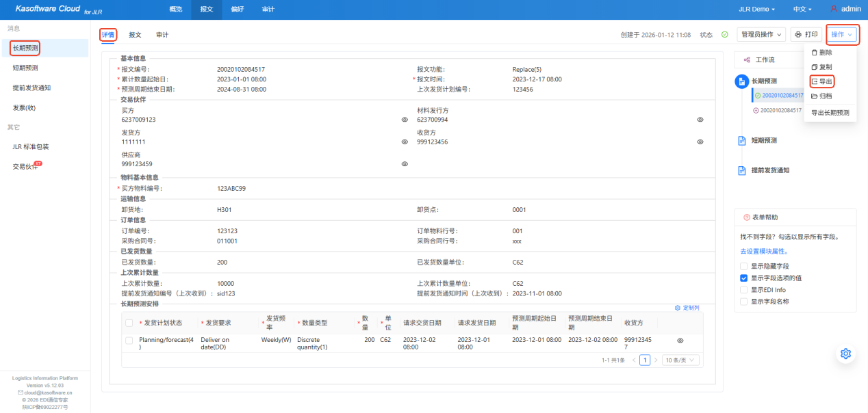Select 短期预测 in the left sidebar
This screenshot has height=413, width=868.
pos(25,68)
